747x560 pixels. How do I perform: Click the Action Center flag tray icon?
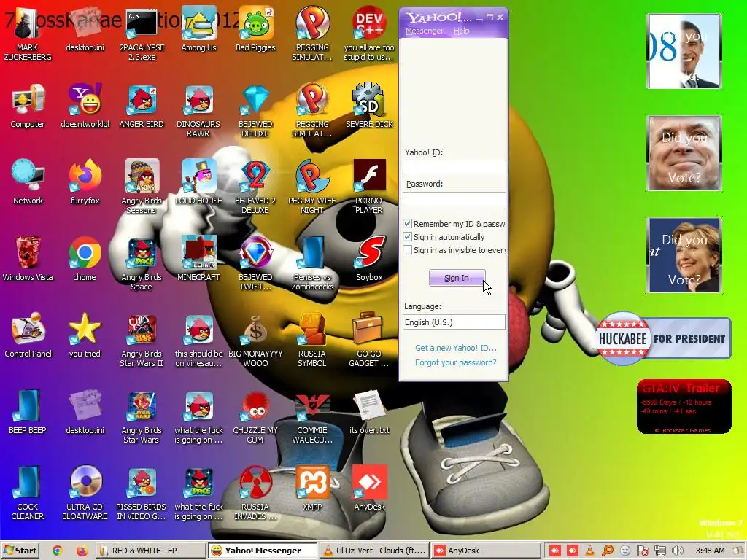click(642, 551)
